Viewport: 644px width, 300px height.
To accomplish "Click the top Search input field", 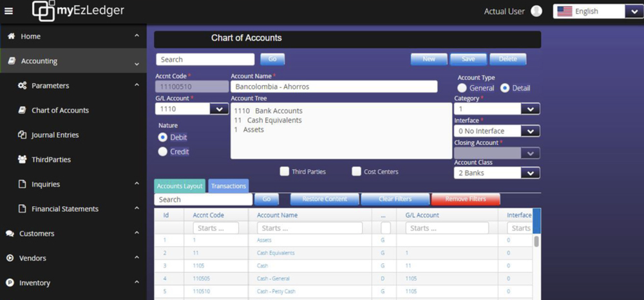I will 205,59.
